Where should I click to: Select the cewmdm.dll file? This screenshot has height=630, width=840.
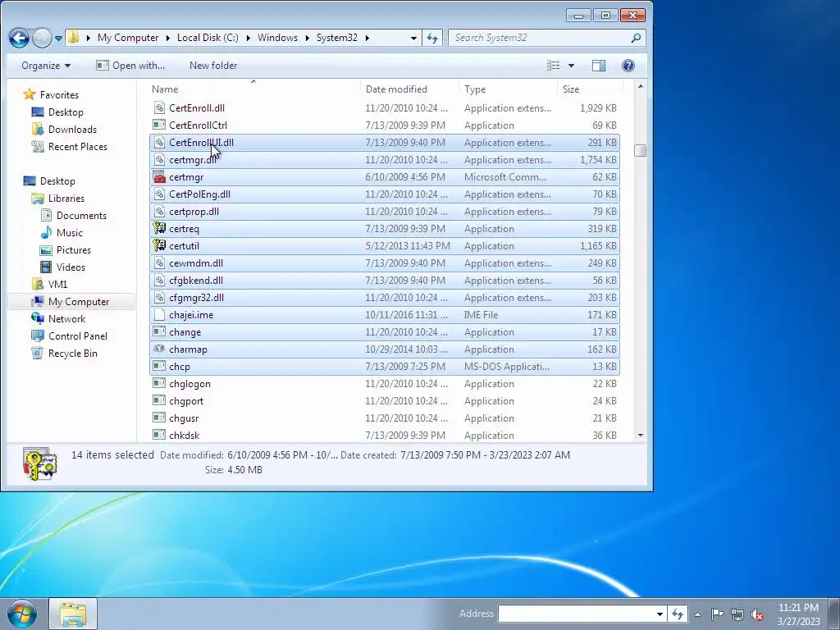384,263
